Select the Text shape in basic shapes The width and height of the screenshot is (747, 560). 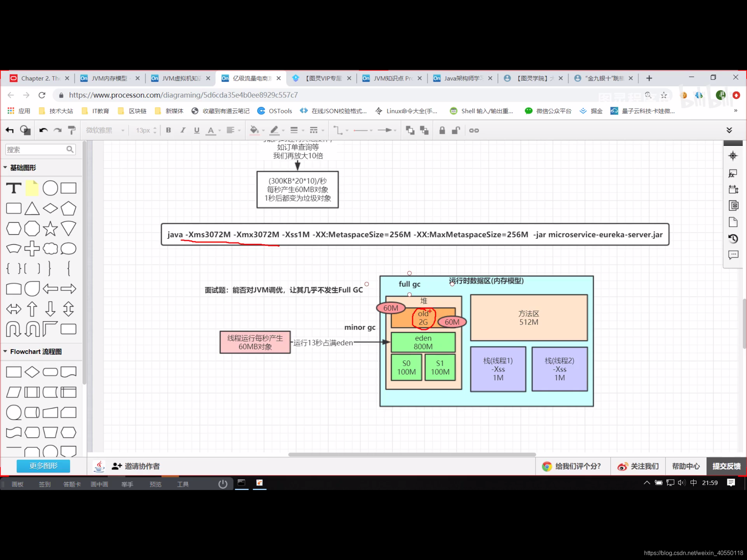[14, 188]
